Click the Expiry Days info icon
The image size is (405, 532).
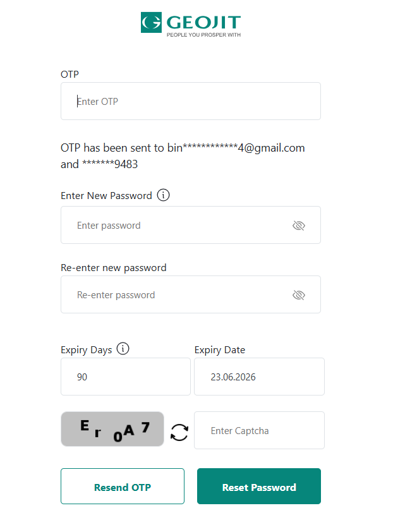click(123, 349)
